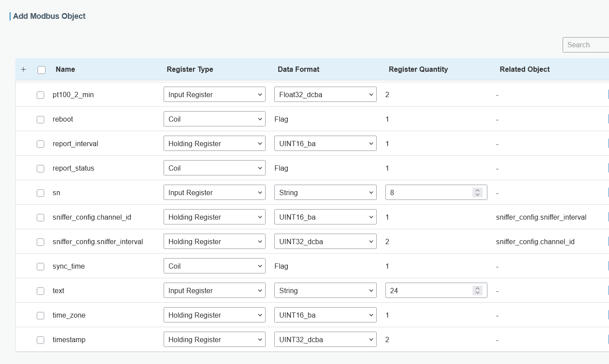Open Data Format dropdown for timestamp
609x364 pixels.
pyautogui.click(x=325, y=339)
